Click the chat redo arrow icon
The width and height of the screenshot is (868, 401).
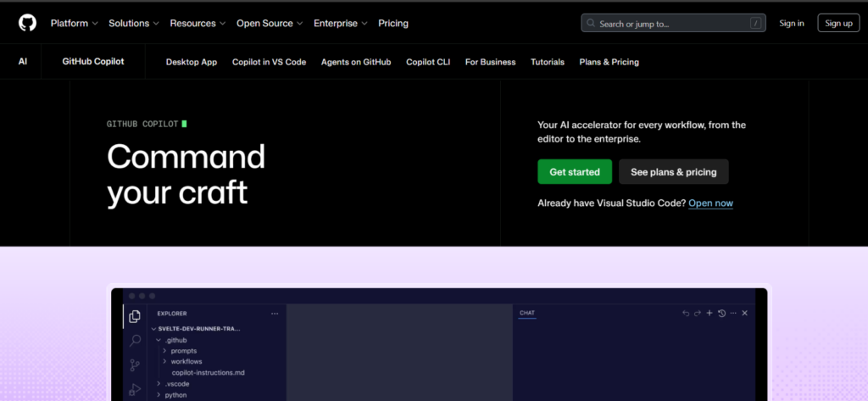point(698,313)
